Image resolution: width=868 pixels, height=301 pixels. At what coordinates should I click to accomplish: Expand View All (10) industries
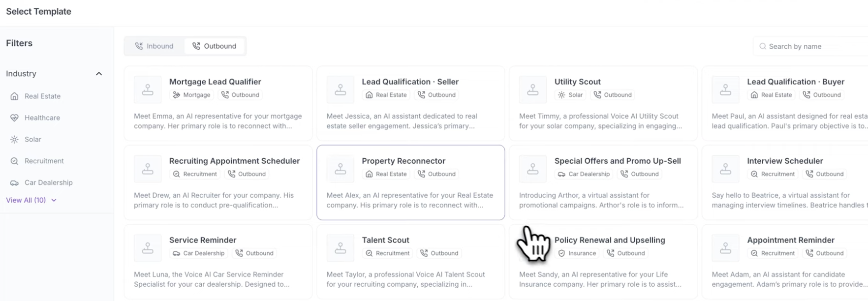tap(31, 200)
